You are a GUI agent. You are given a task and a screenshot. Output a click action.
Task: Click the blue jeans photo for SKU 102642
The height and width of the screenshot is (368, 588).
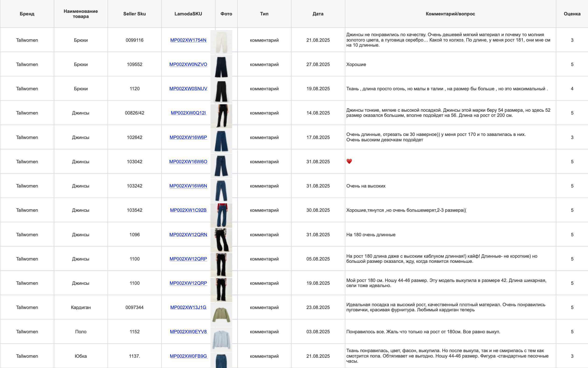tap(221, 141)
